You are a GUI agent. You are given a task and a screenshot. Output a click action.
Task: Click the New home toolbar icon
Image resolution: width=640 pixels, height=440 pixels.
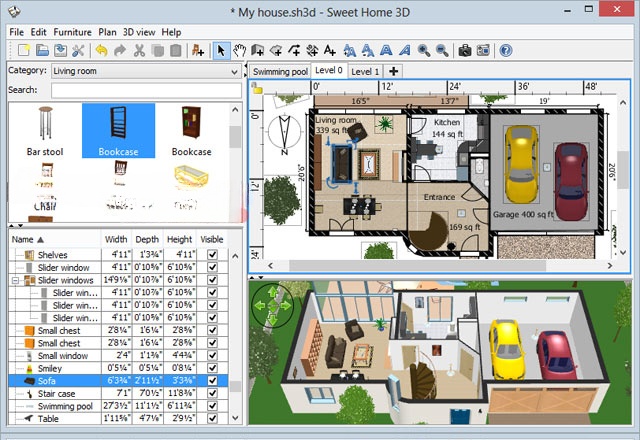coord(24,51)
